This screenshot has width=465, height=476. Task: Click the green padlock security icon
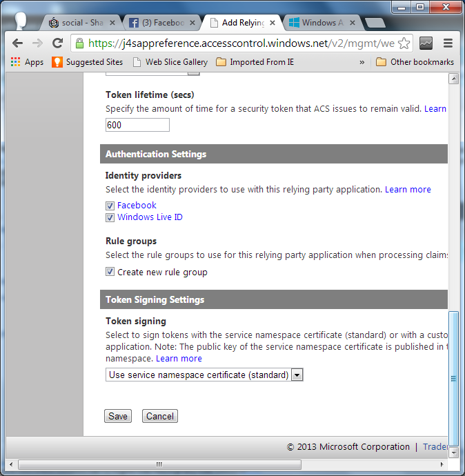click(x=79, y=43)
